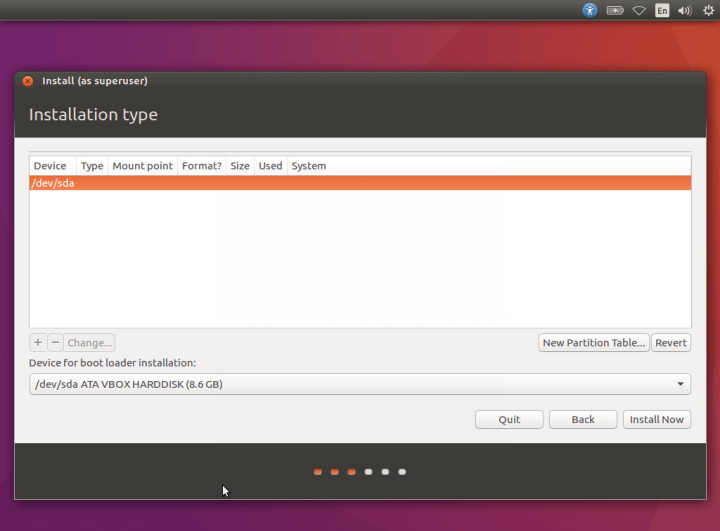720x531 pixels.
Task: Click the plus icon to add partition
Action: (x=38, y=343)
